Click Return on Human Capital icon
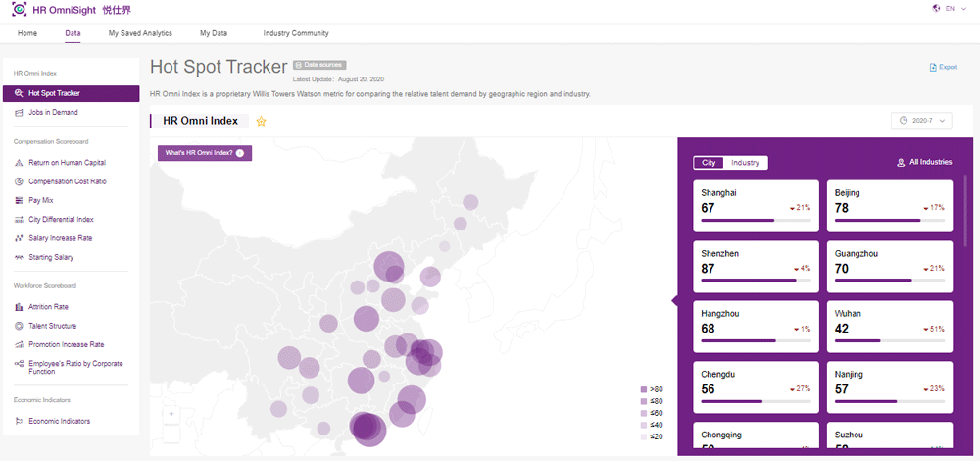The image size is (980, 461). [x=18, y=163]
